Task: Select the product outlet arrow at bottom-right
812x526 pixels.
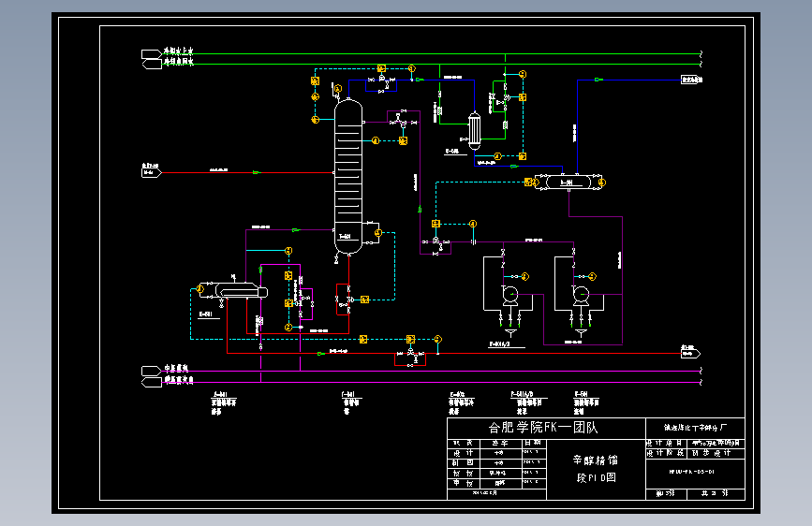Action: tap(690, 352)
